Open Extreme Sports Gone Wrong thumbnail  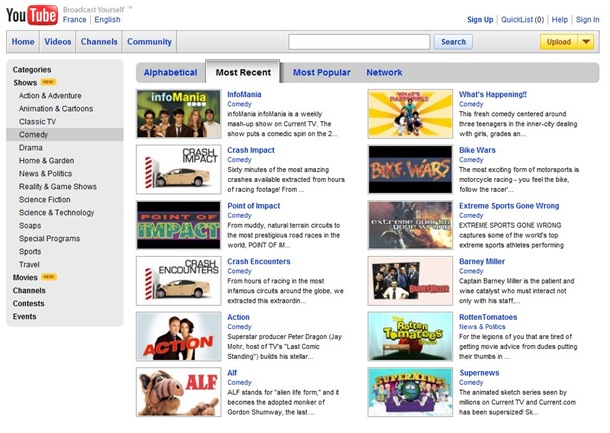410,225
